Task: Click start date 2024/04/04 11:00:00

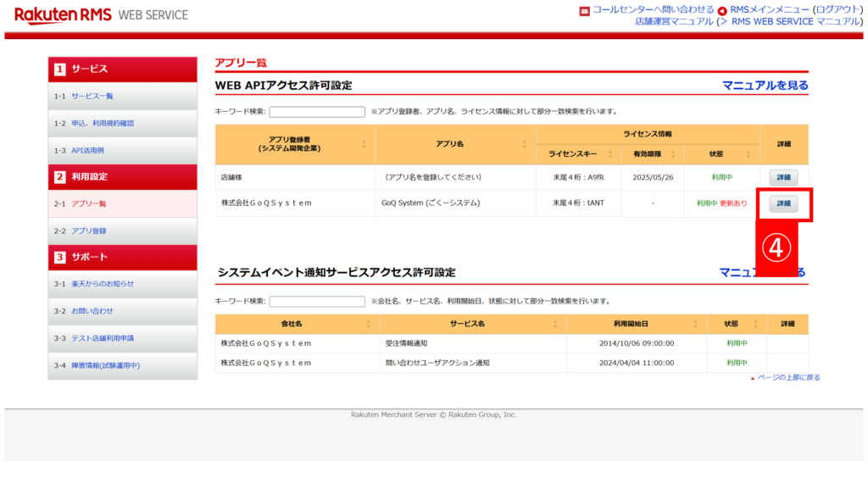Action: (637, 363)
